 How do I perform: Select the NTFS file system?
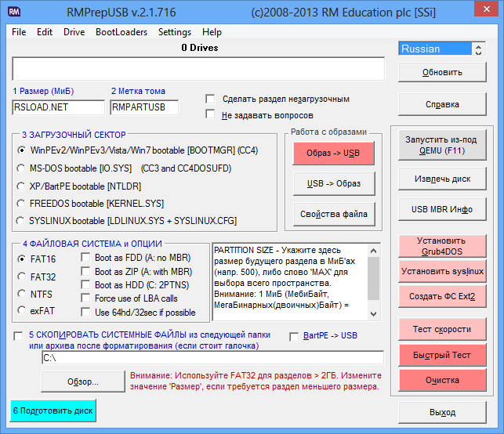point(21,294)
